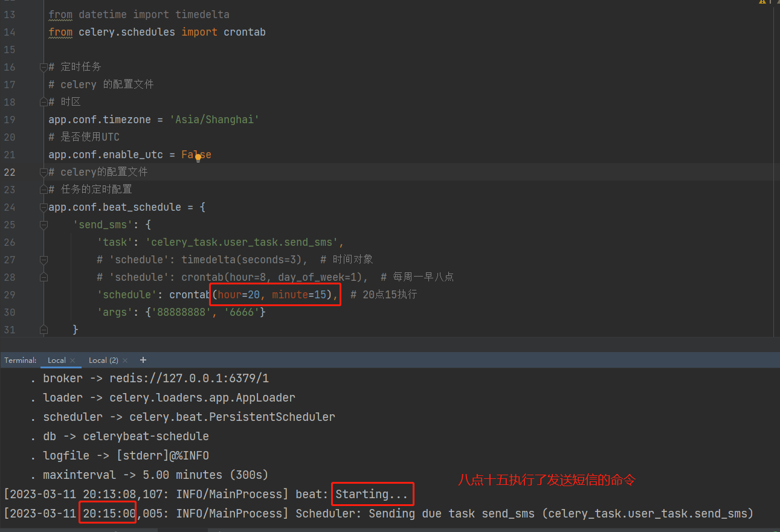Image resolution: width=780 pixels, height=532 pixels.
Task: Click the 'maxinterval -> 5.00 minutes (300s)' line
Action: pos(155,475)
